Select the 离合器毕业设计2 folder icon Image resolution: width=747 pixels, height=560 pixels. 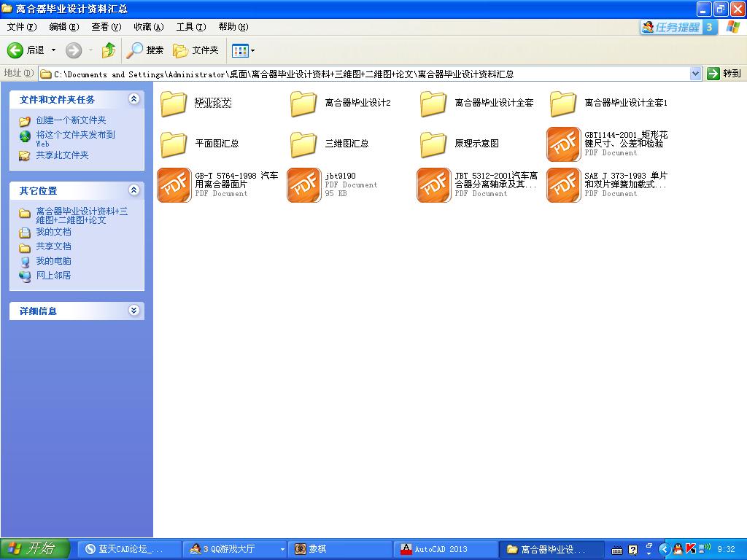303,104
